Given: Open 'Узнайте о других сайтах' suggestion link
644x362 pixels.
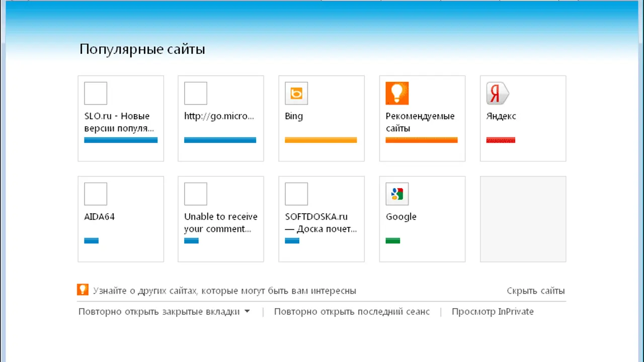Looking at the screenshot, I should click(x=224, y=291).
